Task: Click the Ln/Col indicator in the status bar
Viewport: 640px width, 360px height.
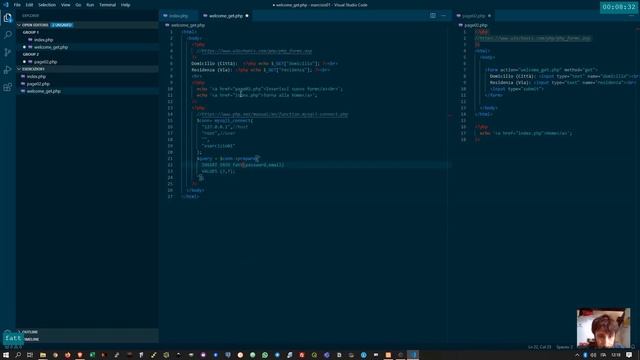Action: [539, 347]
